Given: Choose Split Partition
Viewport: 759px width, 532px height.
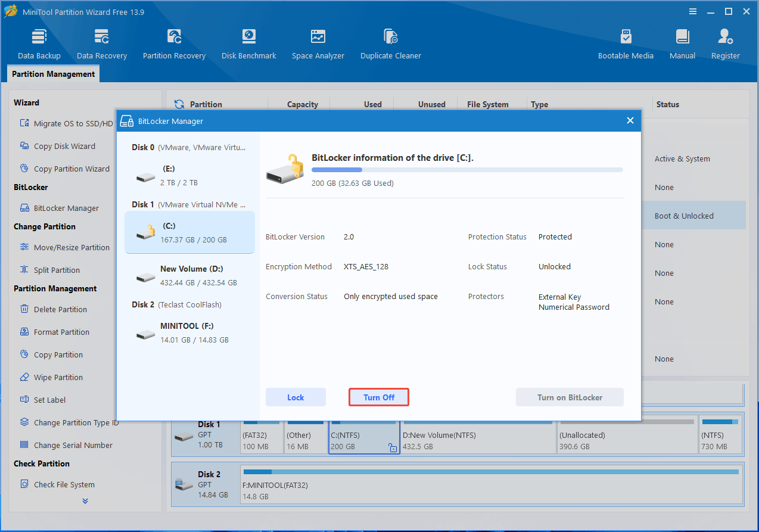Looking at the screenshot, I should click(49, 270).
